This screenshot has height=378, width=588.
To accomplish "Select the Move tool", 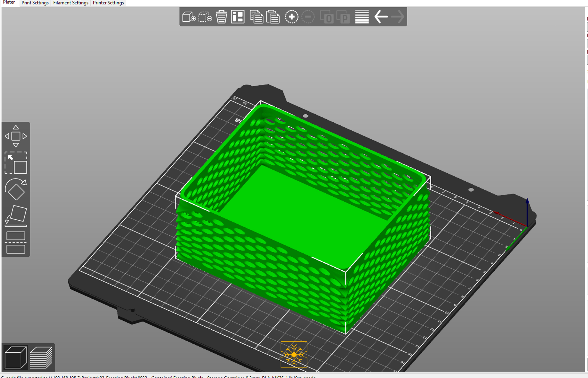I will pyautogui.click(x=16, y=136).
